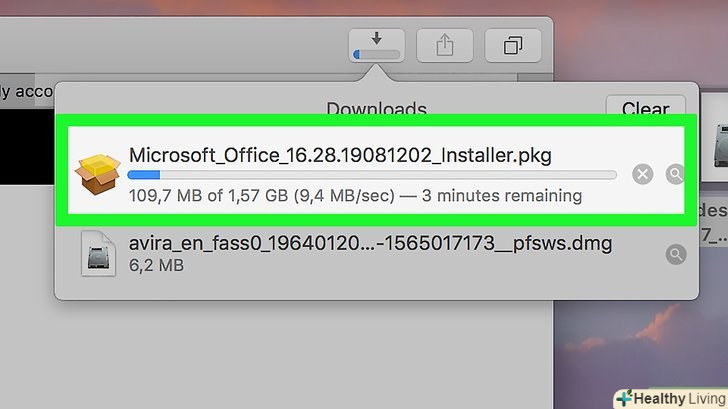This screenshot has width=728, height=409.
Task: Select the avira_en_fass0 dmg filename
Action: (370, 242)
